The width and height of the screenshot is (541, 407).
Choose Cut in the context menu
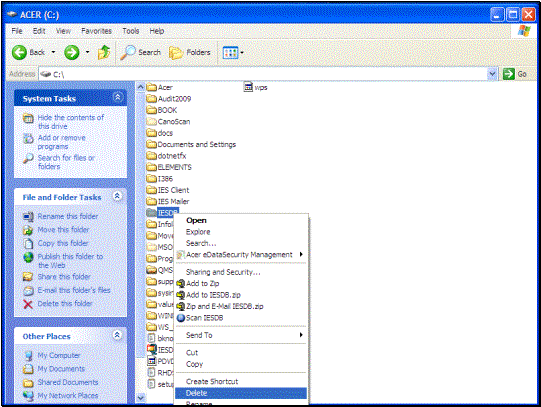240,353
